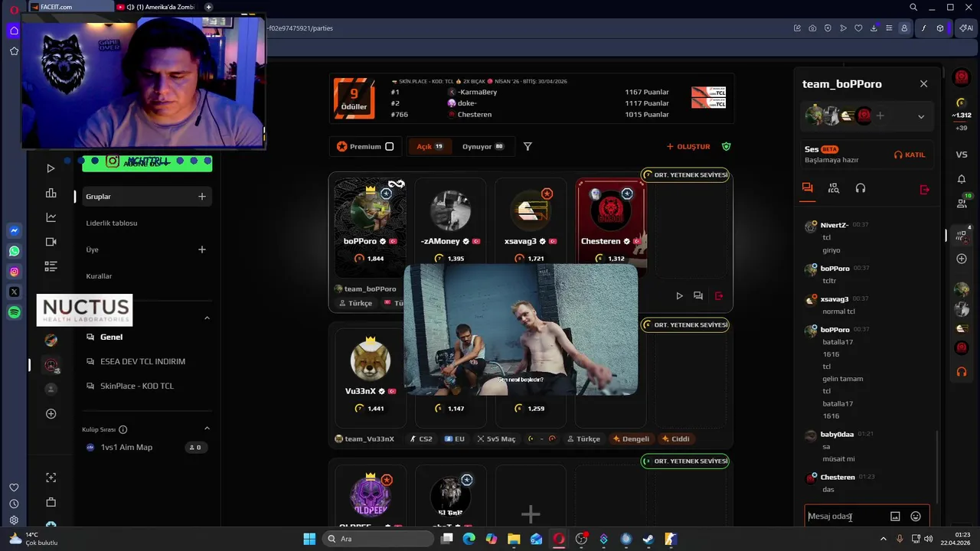Click play icon on team_boPPoro party row
980x551 pixels.
click(679, 296)
